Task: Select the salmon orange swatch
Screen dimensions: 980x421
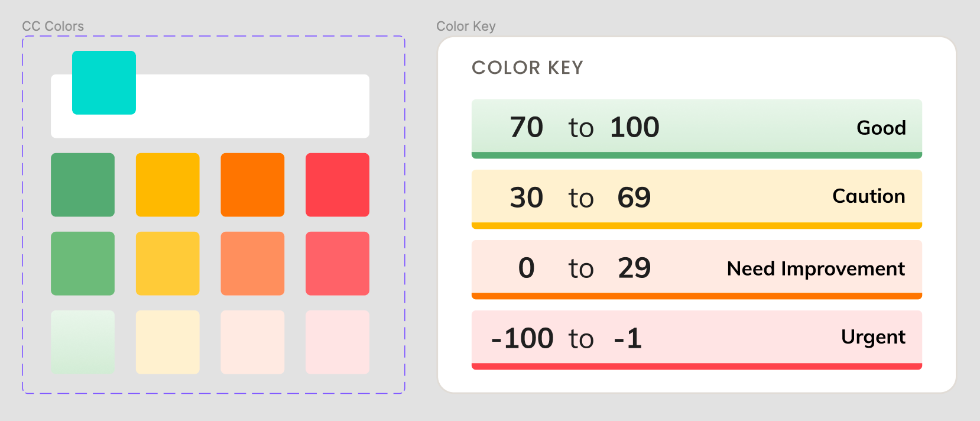Action: pyautogui.click(x=252, y=264)
